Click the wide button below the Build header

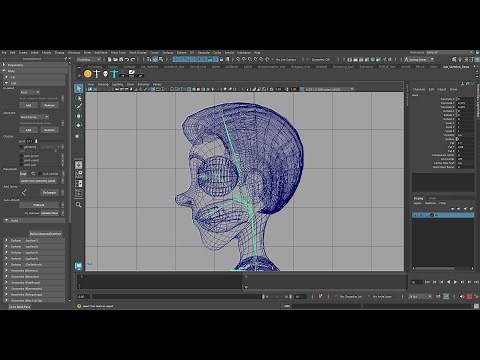[x=45, y=234]
